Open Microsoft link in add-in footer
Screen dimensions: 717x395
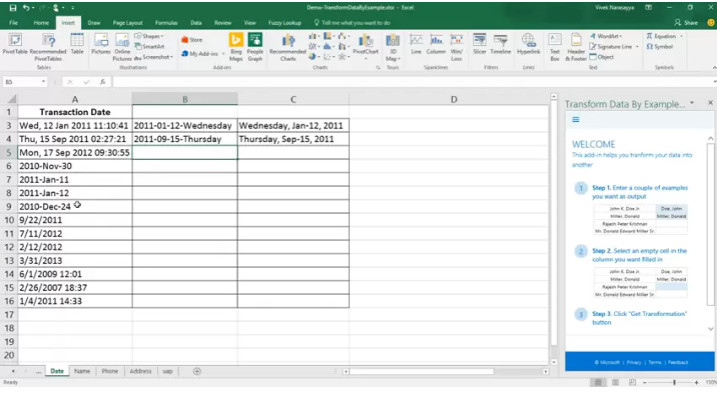(x=607, y=363)
